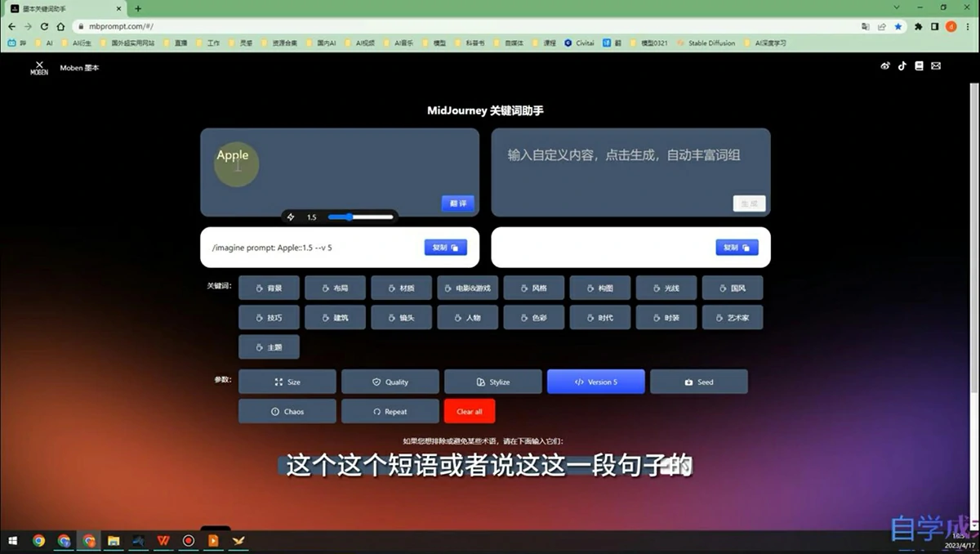Open the TikTok icon in the header
This screenshot has width=980, height=554.
902,66
